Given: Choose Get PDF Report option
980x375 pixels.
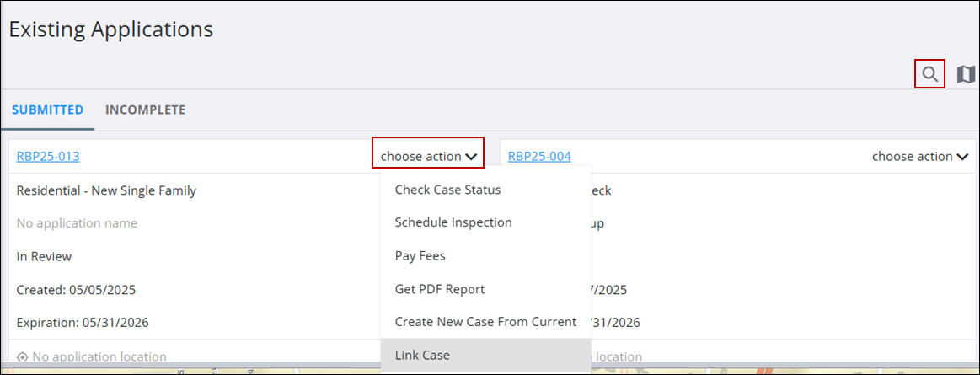Looking at the screenshot, I should click(x=485, y=289).
